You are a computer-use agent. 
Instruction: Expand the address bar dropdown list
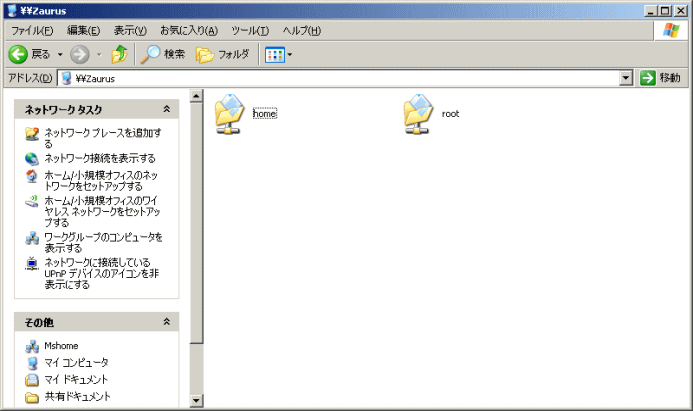pos(626,78)
